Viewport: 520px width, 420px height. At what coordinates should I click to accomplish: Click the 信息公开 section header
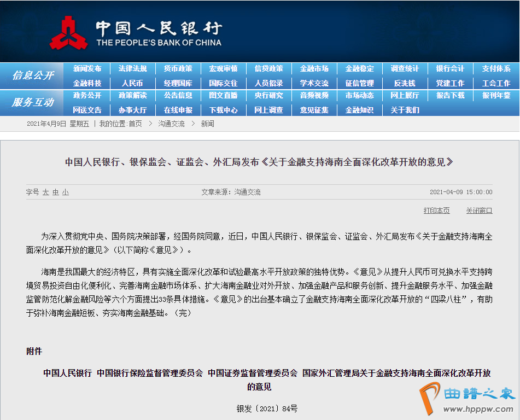point(33,75)
